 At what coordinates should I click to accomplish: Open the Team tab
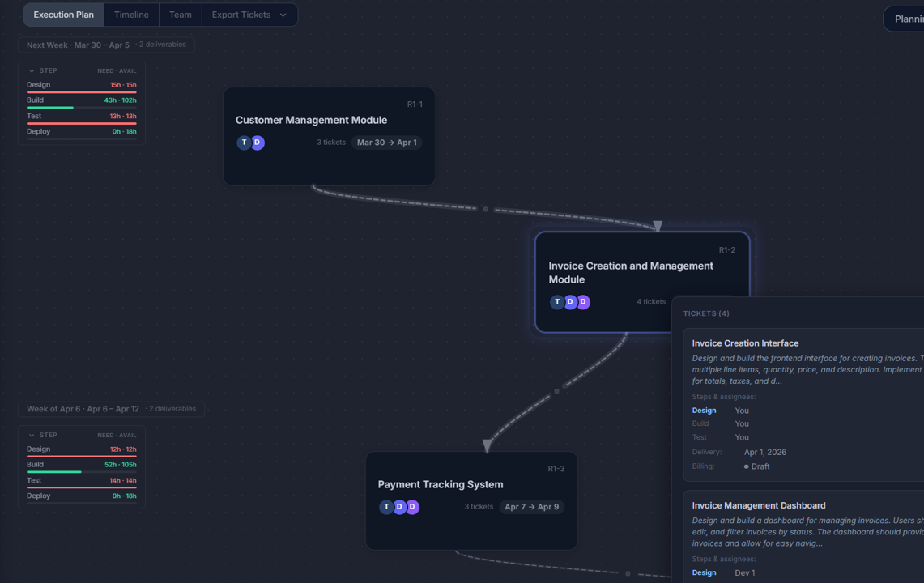180,14
